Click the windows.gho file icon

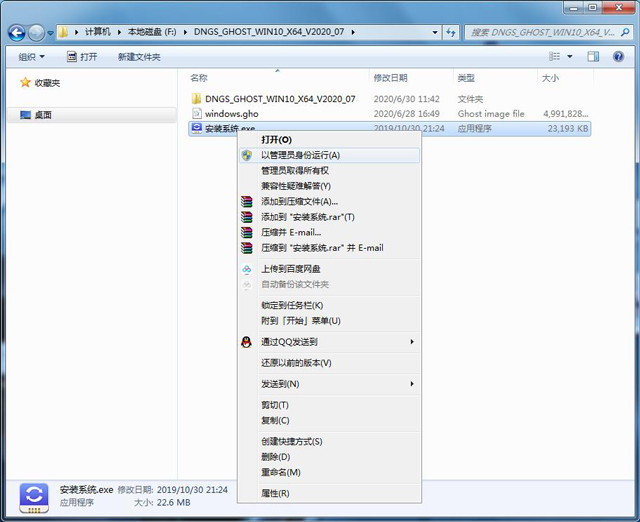[196, 113]
